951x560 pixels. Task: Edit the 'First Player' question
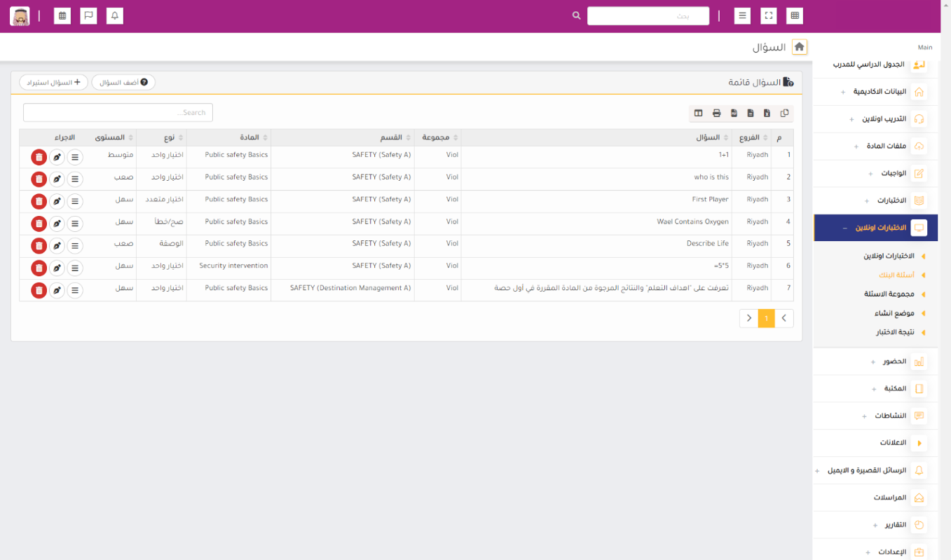pyautogui.click(x=57, y=201)
